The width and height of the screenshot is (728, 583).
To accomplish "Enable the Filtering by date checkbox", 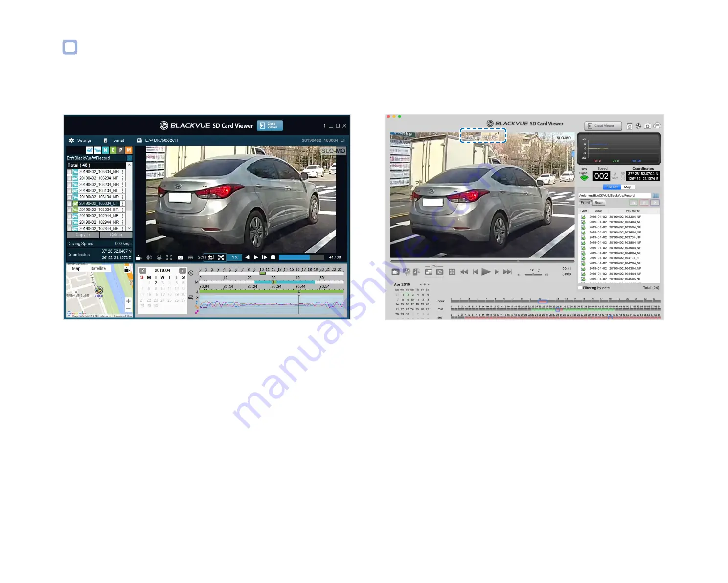I will (580, 288).
